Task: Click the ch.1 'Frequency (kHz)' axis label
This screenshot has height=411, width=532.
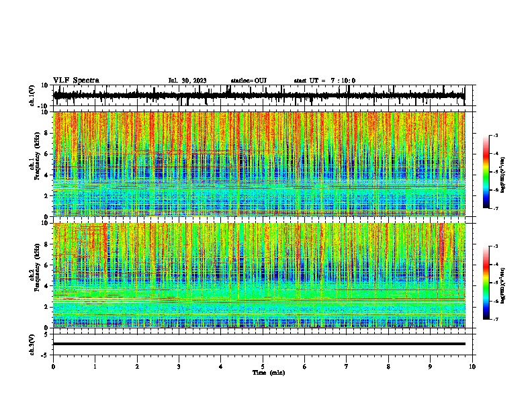Action: click(x=36, y=156)
